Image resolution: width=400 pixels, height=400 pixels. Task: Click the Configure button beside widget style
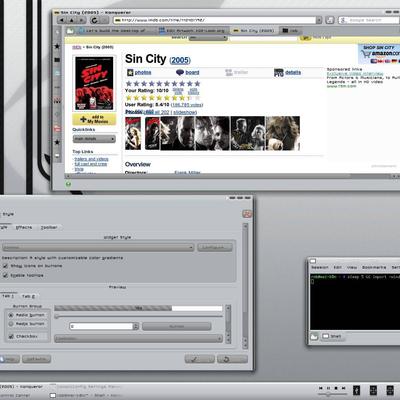[215, 247]
